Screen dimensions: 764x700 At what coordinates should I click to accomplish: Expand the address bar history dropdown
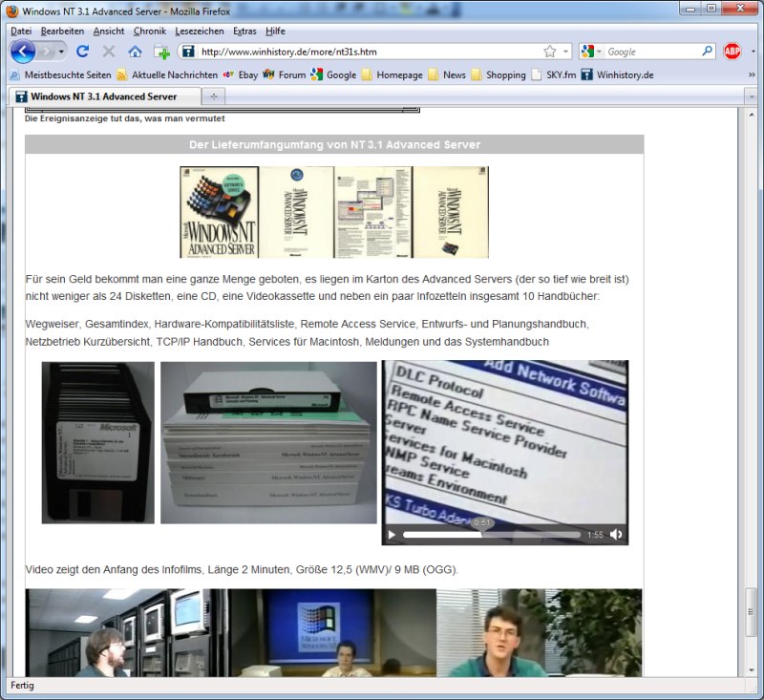(x=565, y=52)
